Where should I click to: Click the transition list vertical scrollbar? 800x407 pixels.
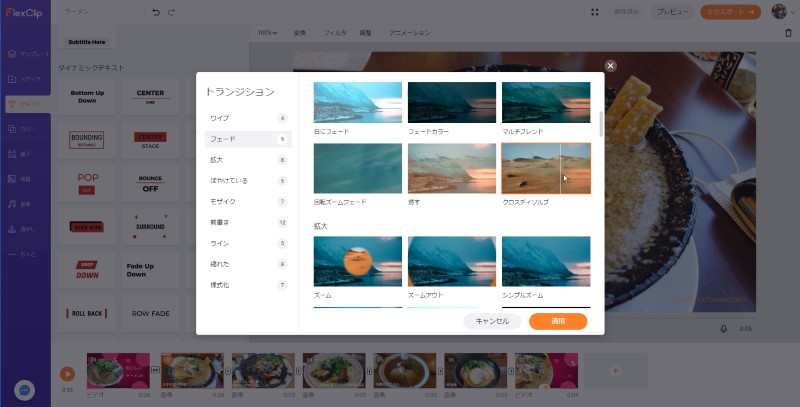coord(601,124)
